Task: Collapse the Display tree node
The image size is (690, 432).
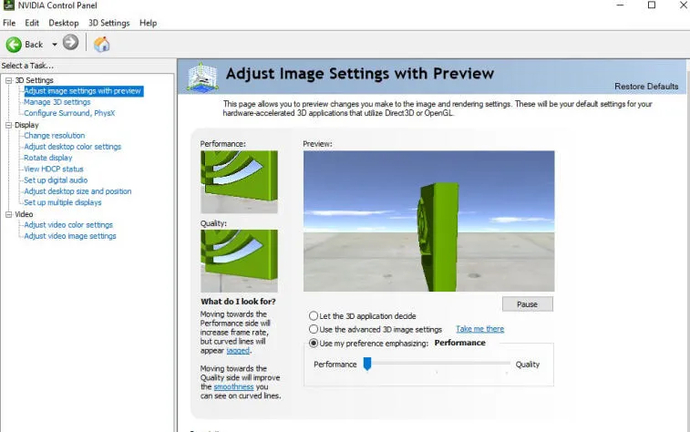Action: pyautogui.click(x=8, y=125)
